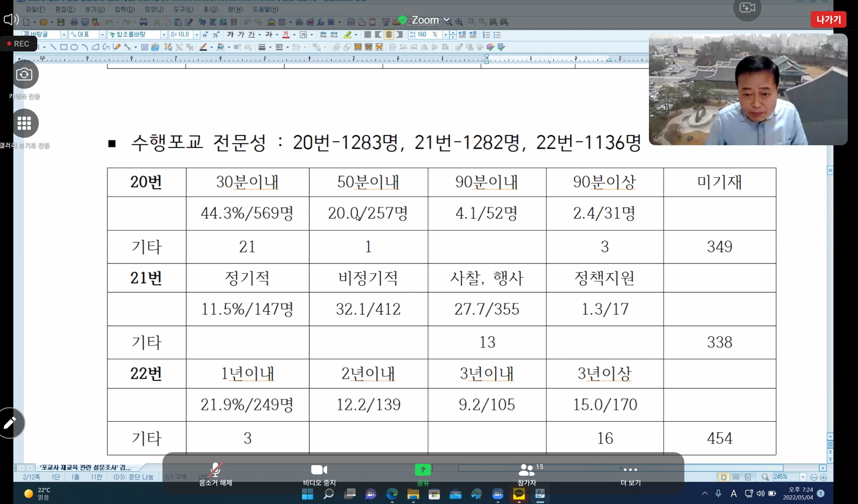858x504 pixels.
Task: Click the yellow highlighter pen icon
Action: coord(347,35)
